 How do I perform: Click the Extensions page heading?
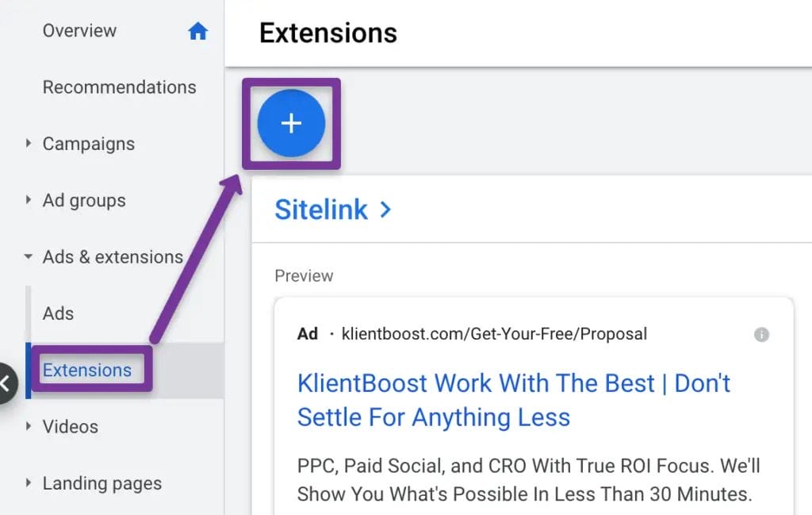point(328,33)
